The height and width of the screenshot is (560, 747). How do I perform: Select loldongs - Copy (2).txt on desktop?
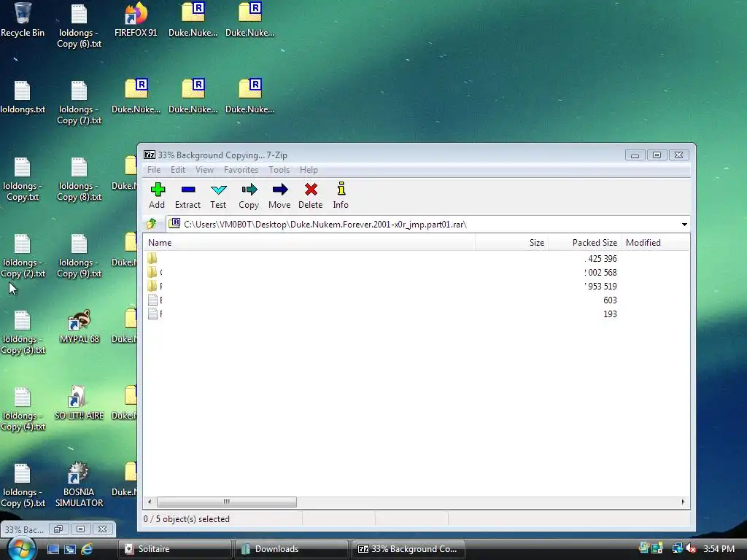point(23,256)
